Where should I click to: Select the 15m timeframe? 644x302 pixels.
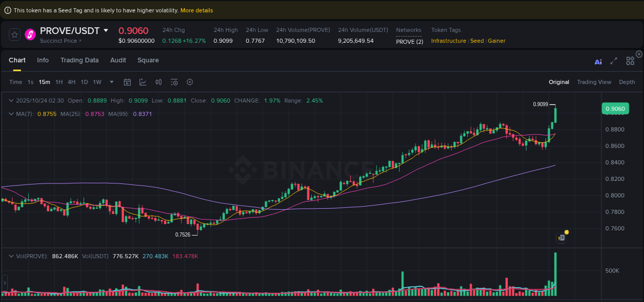click(44, 82)
